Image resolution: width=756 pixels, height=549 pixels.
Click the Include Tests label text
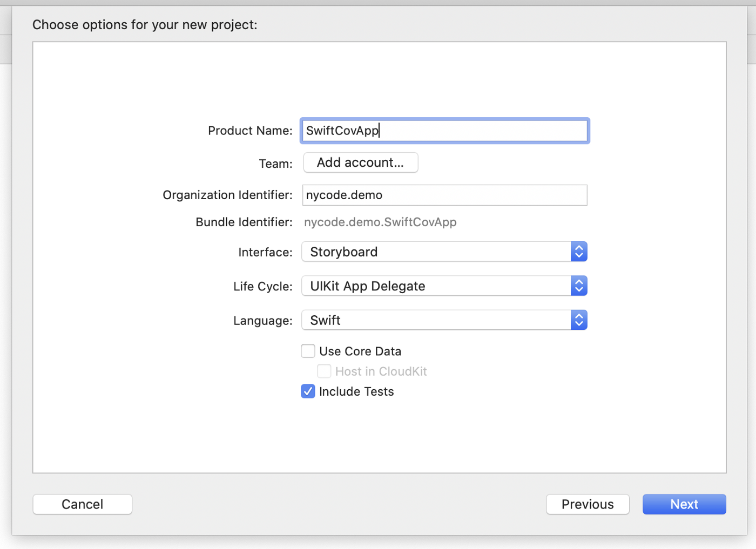(356, 391)
